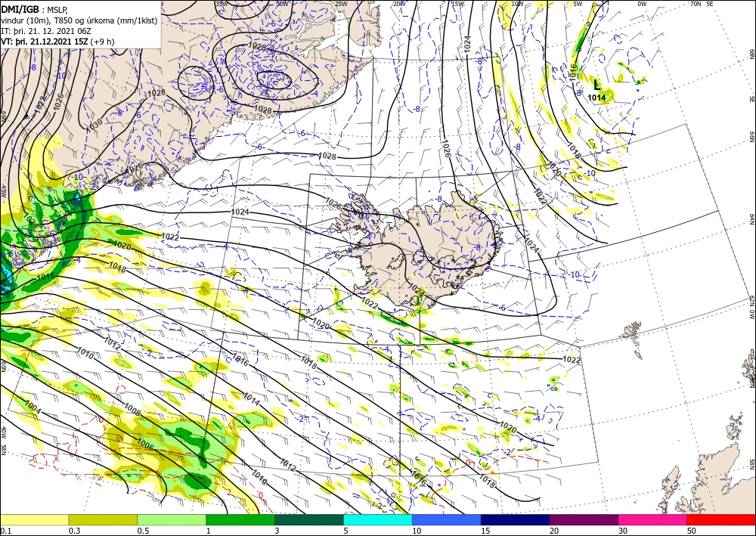The height and width of the screenshot is (536, 756).
Task: Pick the blue 10–15 legend swatch
Action: click(447, 519)
